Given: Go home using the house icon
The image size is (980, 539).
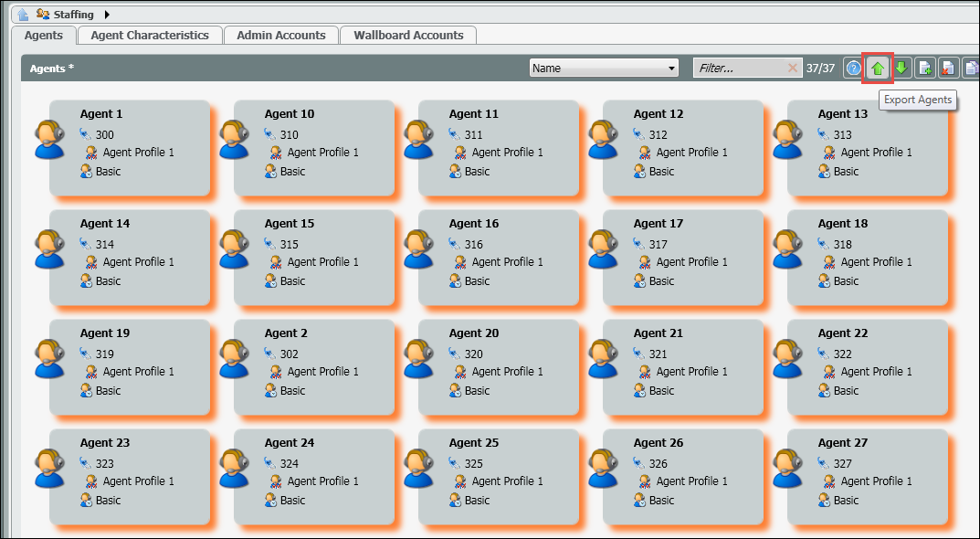Looking at the screenshot, I should tap(23, 15).
